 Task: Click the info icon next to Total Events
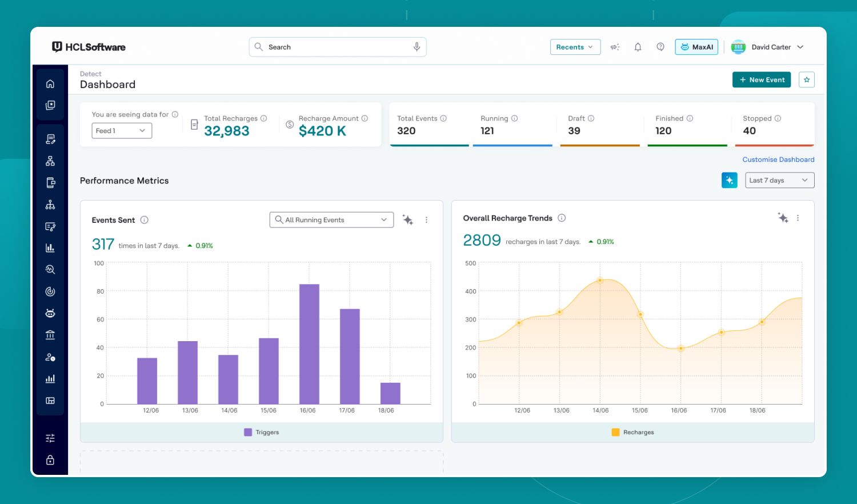(x=443, y=118)
